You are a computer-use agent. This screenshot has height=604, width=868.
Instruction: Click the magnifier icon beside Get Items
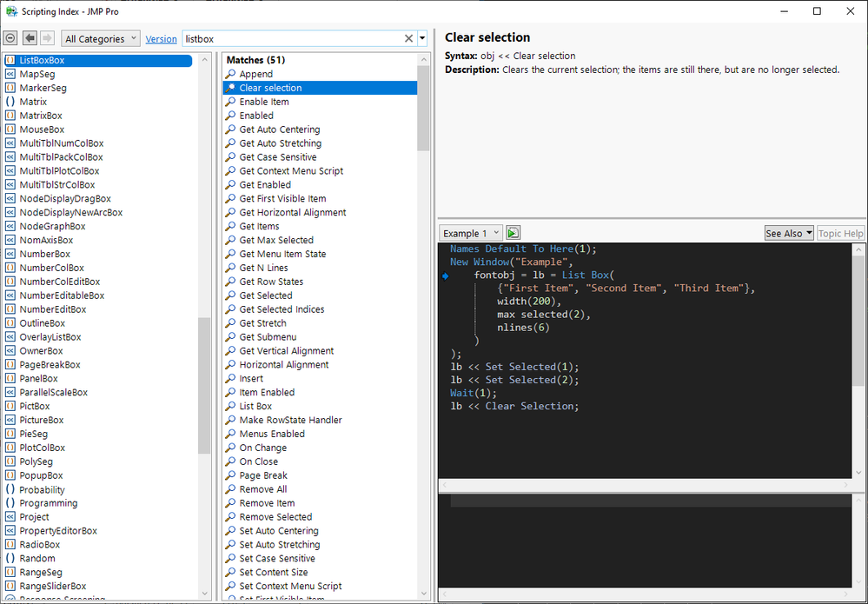point(230,226)
